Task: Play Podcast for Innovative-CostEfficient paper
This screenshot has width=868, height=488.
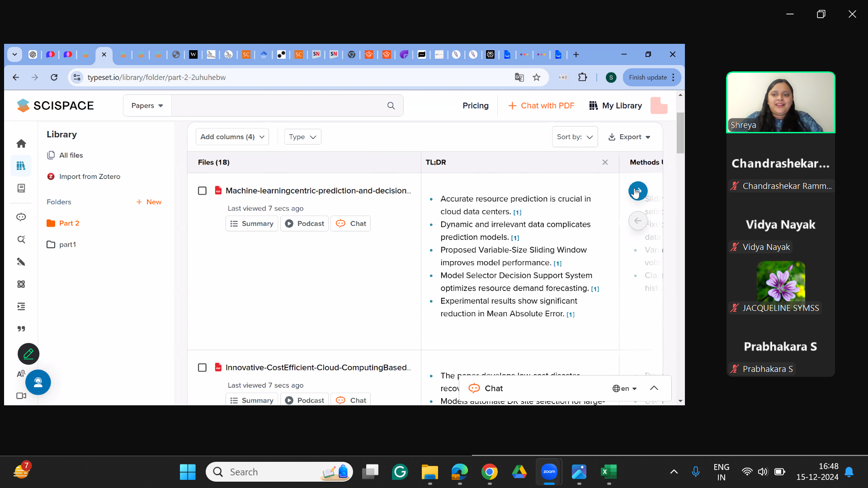Action: pos(304,400)
